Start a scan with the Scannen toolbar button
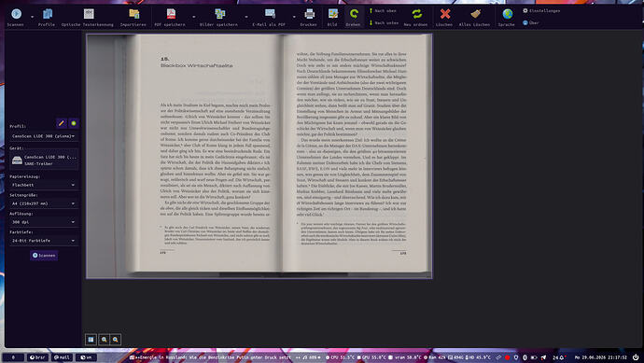Screen dimensions: 644x363 (16, 17)
